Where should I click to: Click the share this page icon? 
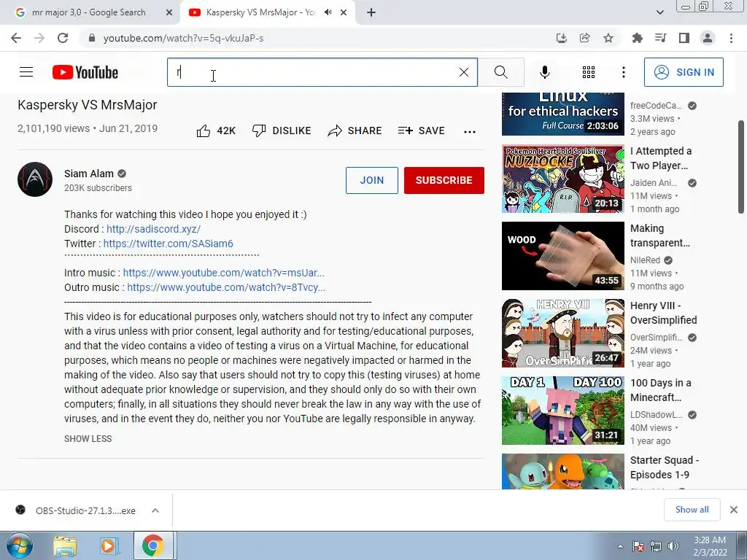click(x=585, y=38)
